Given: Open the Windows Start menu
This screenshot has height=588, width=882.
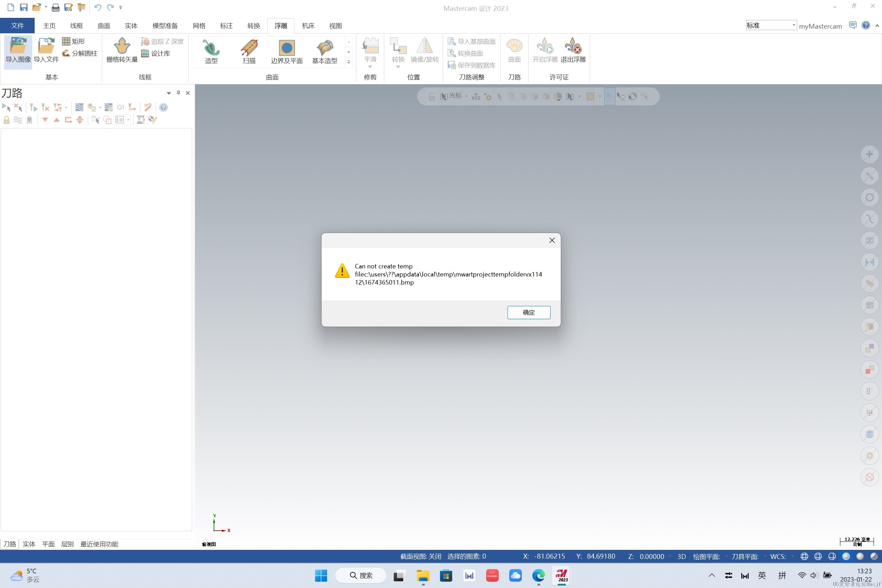Looking at the screenshot, I should tap(321, 575).
